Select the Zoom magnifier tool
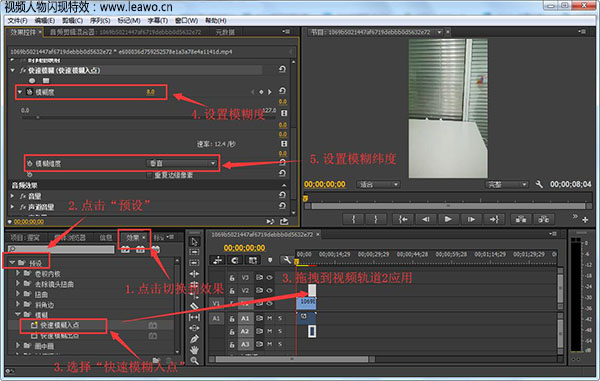 (194, 361)
